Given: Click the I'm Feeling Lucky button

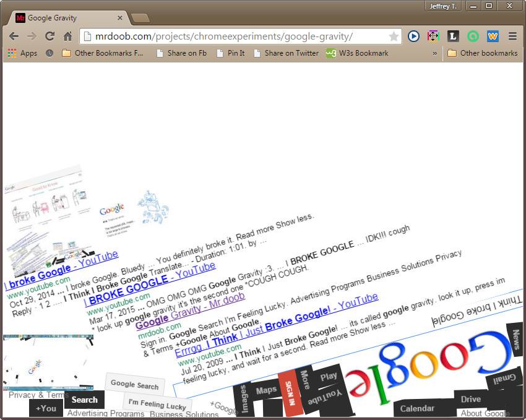Looking at the screenshot, I should [157, 404].
